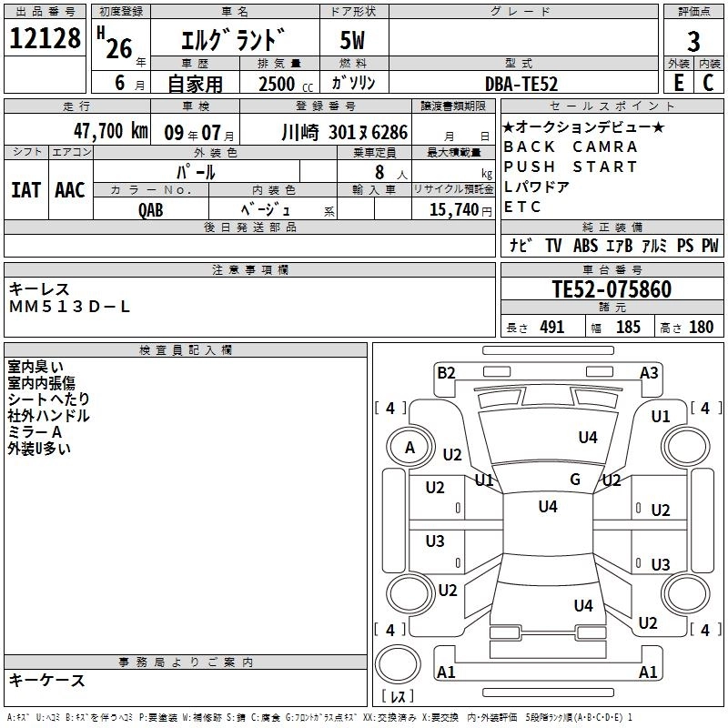Click sales point BACK CAMRA
728x728 pixels.
tap(571, 147)
